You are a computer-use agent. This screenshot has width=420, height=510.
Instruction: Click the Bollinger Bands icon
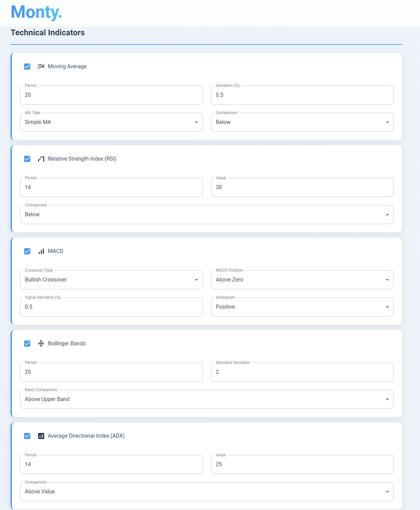pos(41,344)
